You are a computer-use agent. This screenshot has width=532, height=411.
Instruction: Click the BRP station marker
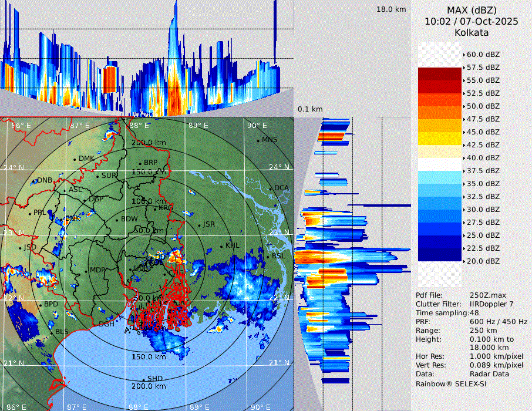click(x=140, y=163)
